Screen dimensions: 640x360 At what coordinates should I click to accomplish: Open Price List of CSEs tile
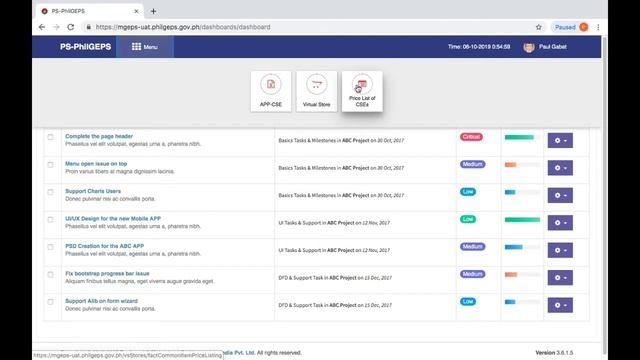click(x=362, y=91)
